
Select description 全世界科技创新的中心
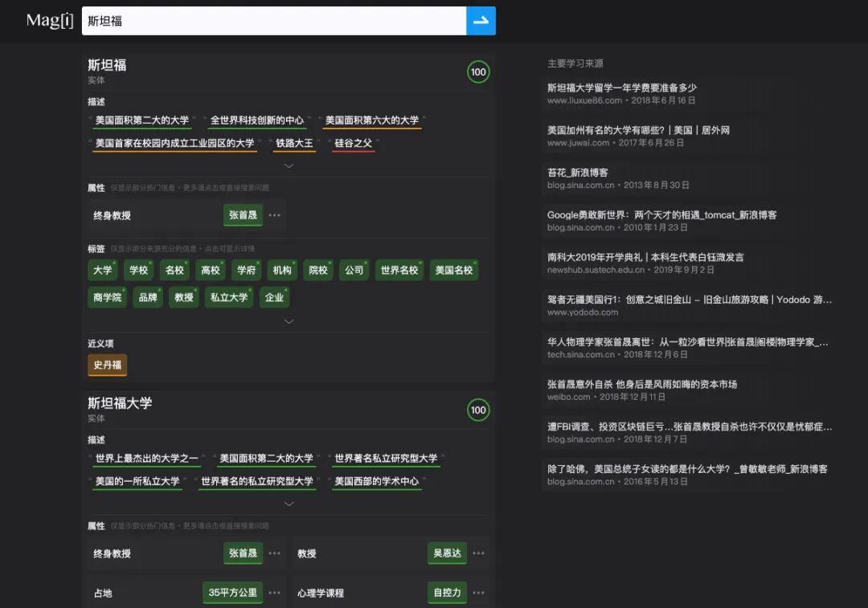257,120
